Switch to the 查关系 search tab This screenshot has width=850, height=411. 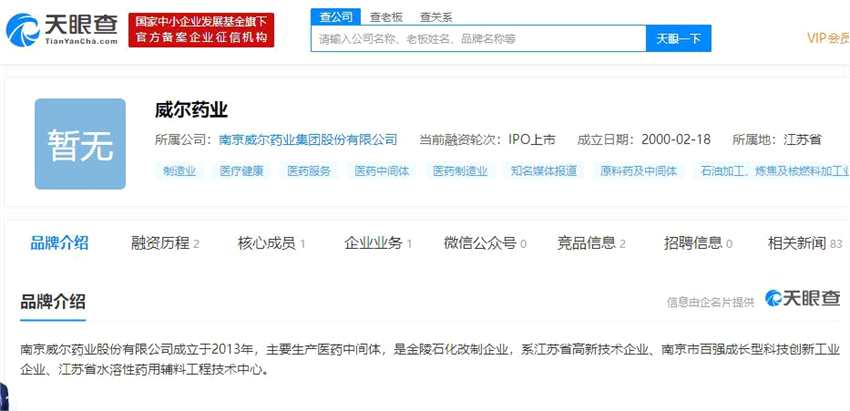[x=436, y=17]
